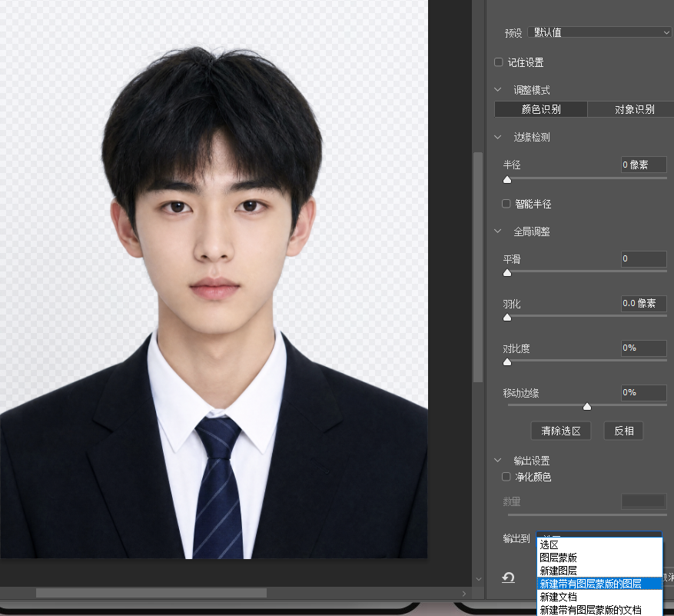Click the 羽化 slider handle

pyautogui.click(x=507, y=318)
